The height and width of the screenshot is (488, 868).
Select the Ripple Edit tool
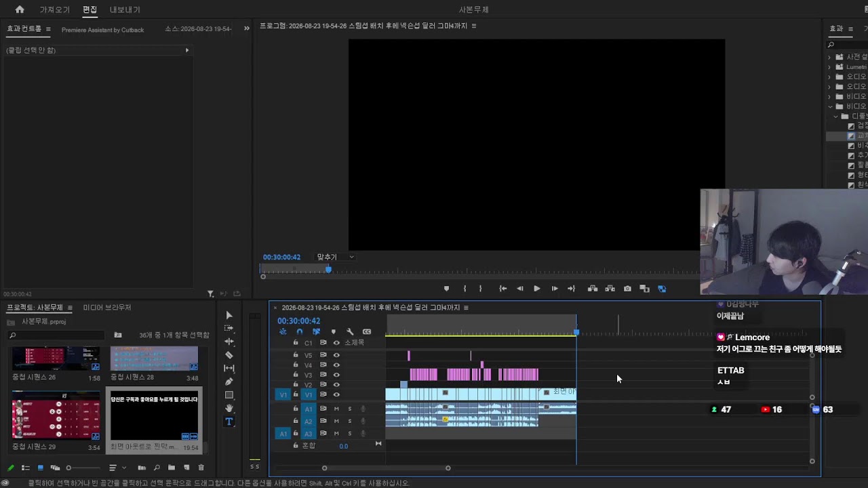tap(229, 342)
